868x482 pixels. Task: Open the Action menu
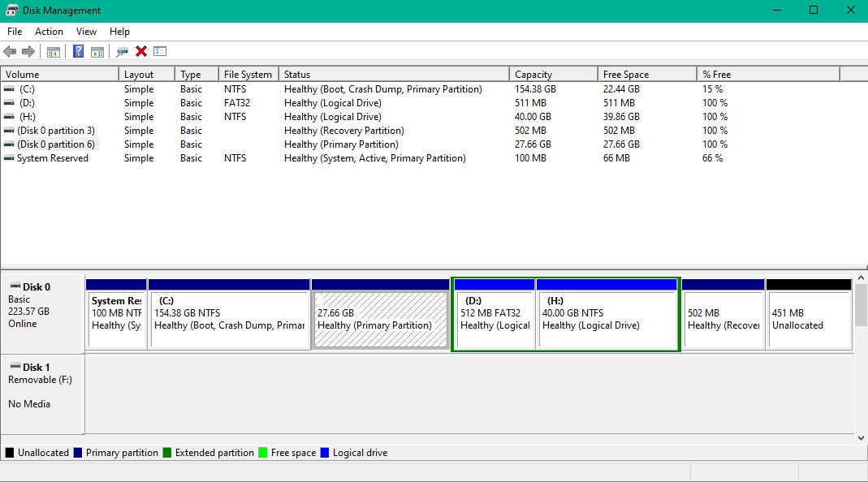point(49,32)
